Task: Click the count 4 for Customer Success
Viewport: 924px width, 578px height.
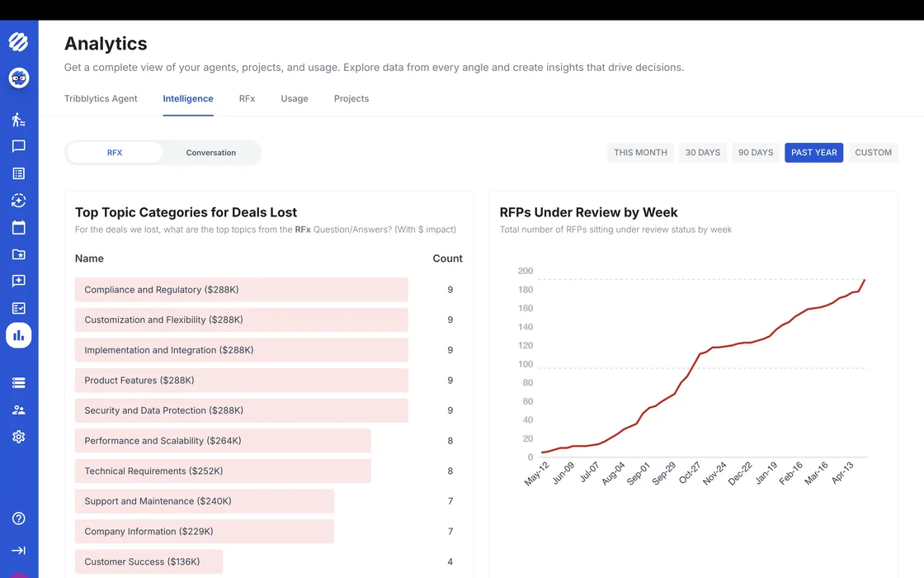Action: 450,561
